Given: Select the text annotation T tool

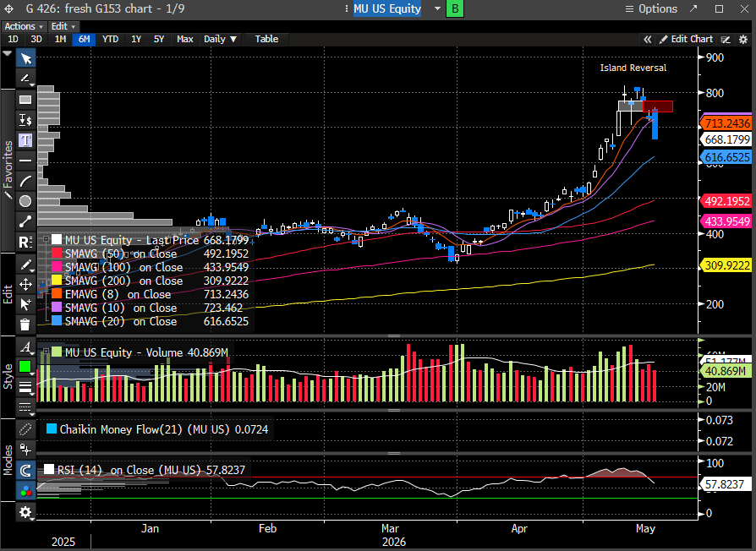Looking at the screenshot, I should (25, 140).
